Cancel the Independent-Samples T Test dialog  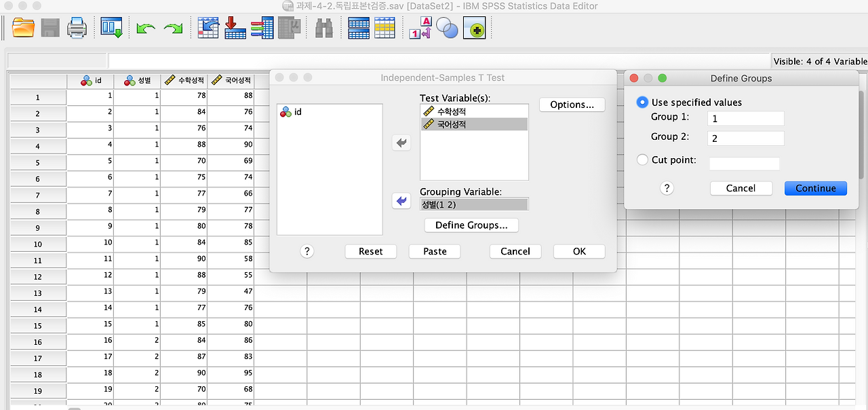point(515,251)
